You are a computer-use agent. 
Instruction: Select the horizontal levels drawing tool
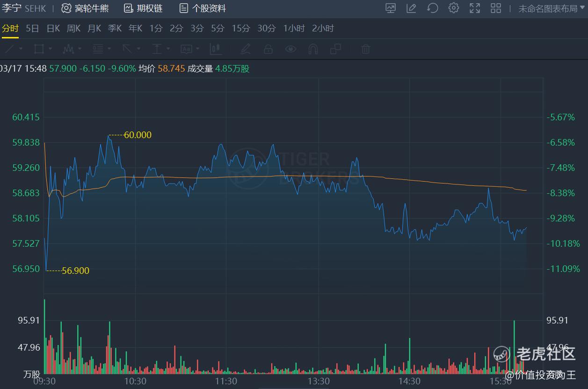pos(98,49)
